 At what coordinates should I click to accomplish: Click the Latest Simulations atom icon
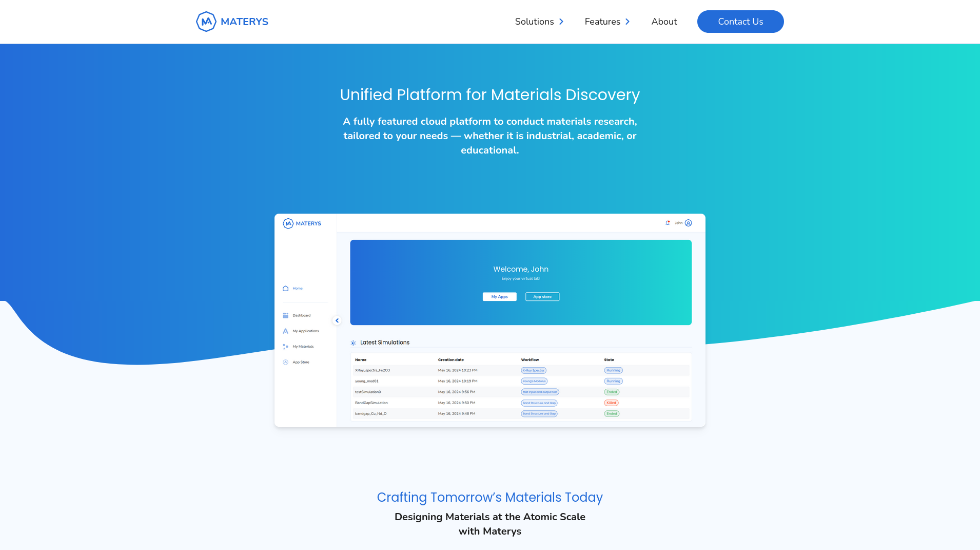pyautogui.click(x=353, y=343)
